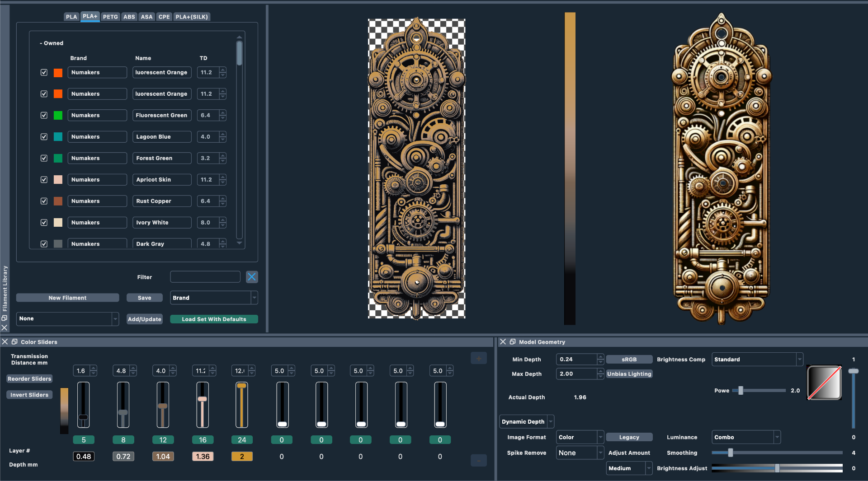The image size is (868, 481).
Task: Uncheck the second Fluorescent Orange filament
Action: coord(44,94)
